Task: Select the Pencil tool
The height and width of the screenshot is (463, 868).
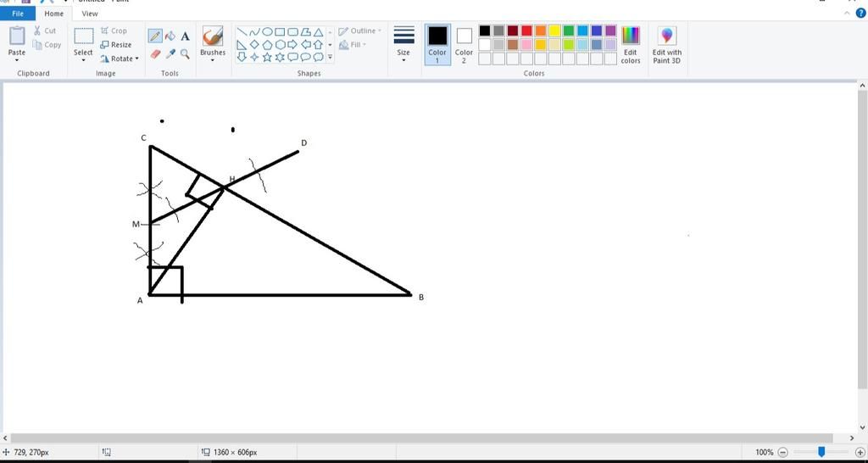Action: [x=155, y=36]
